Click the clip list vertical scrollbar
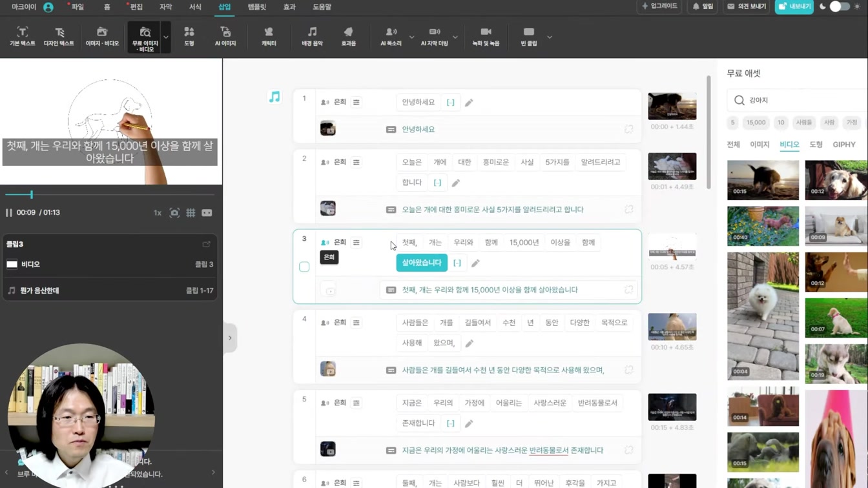 click(708, 132)
